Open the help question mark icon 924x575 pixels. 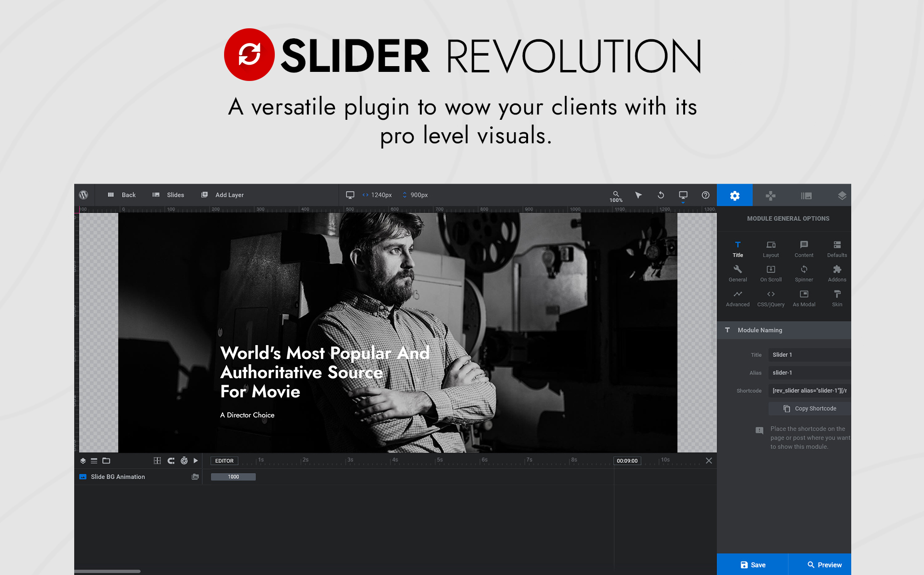pyautogui.click(x=705, y=195)
